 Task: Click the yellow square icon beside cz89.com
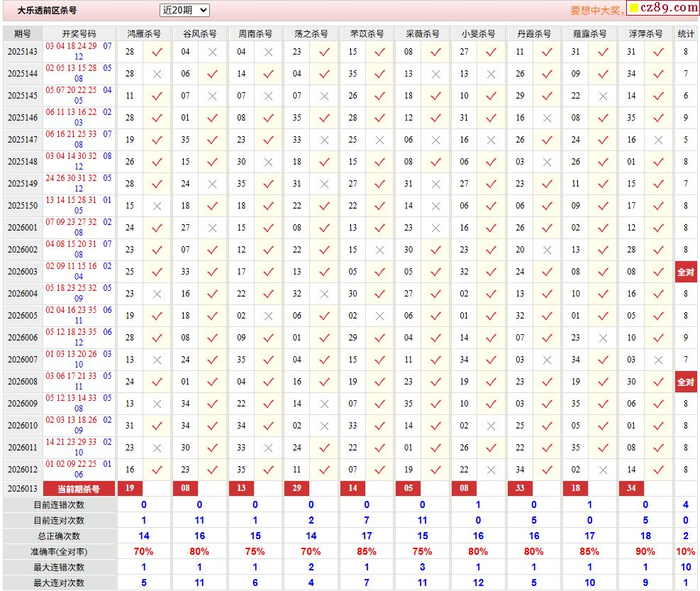633,9
